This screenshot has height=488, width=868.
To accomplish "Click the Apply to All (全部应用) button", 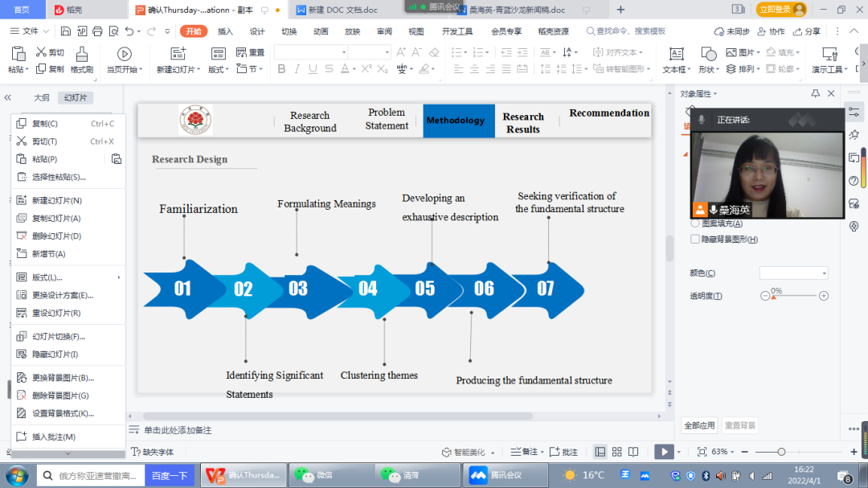I will pyautogui.click(x=699, y=425).
